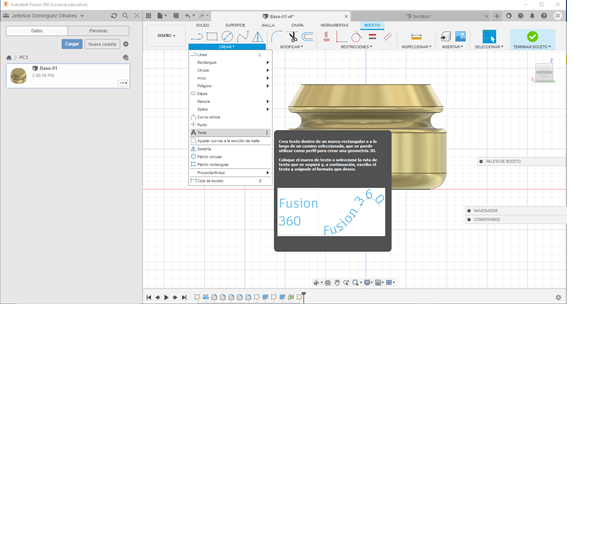Image resolution: width=614 pixels, height=542 pixels.
Task: Click the Save icon in top bar
Action: [176, 16]
